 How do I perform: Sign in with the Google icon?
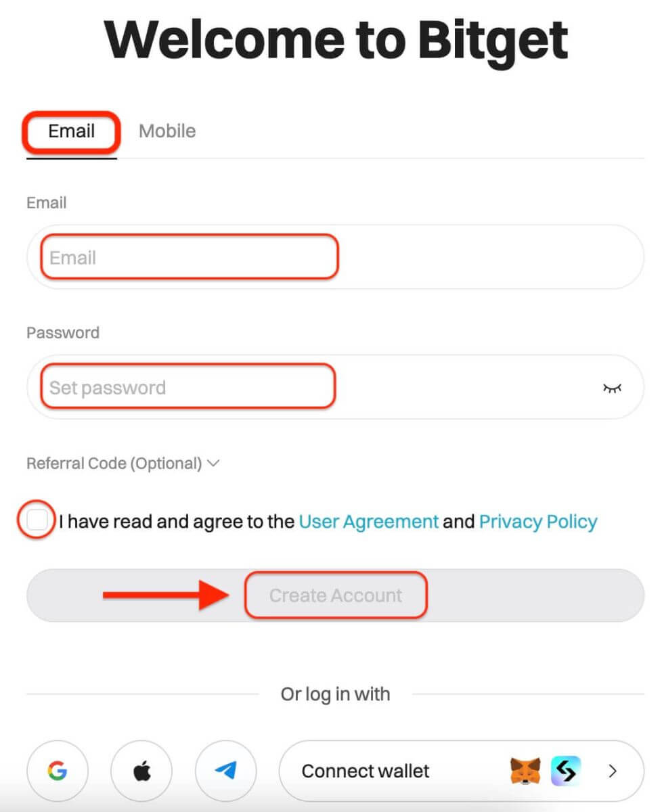58,771
